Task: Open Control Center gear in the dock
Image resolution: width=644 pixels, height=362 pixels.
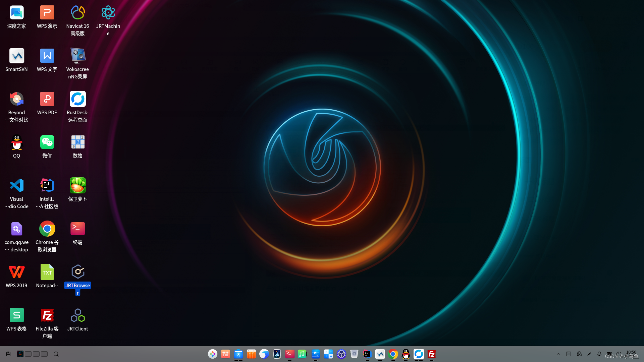Action: (x=341, y=354)
